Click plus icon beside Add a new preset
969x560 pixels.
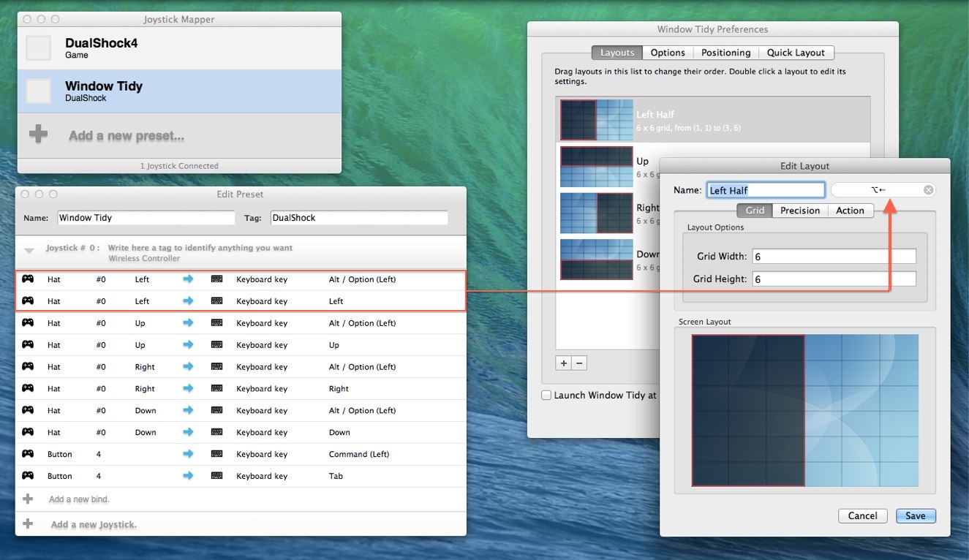(x=38, y=135)
